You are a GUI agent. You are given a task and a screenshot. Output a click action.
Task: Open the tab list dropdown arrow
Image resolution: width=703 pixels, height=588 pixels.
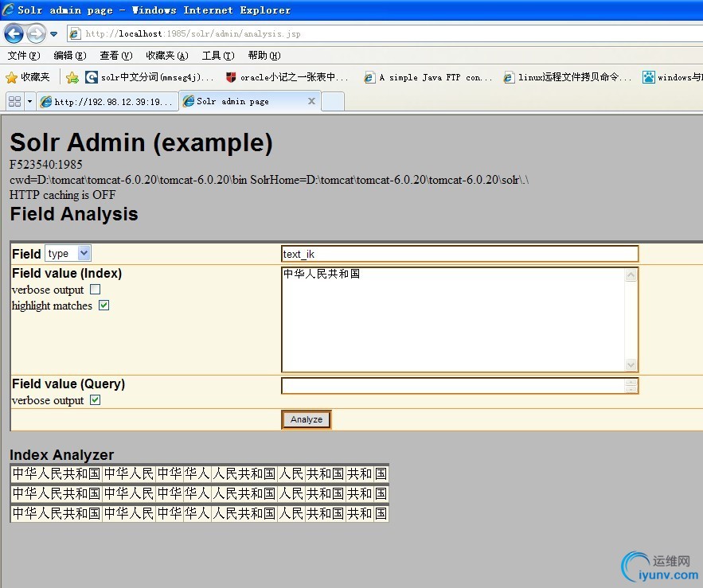click(x=29, y=102)
